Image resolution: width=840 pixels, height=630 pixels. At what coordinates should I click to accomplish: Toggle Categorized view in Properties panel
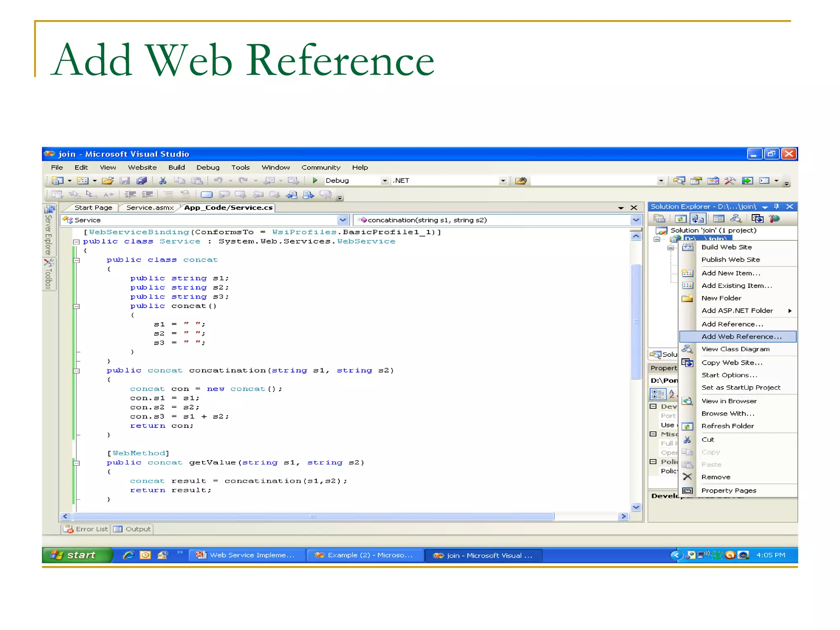coord(658,394)
